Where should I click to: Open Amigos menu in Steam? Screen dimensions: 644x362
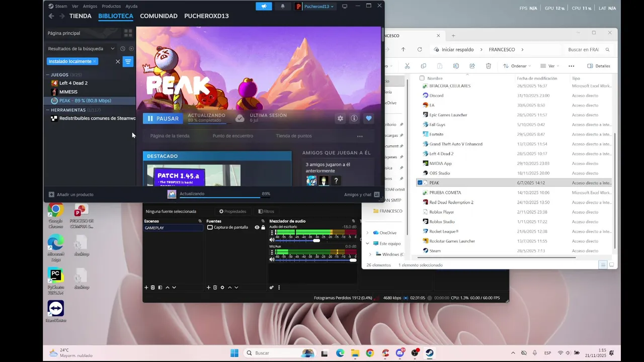(x=90, y=6)
